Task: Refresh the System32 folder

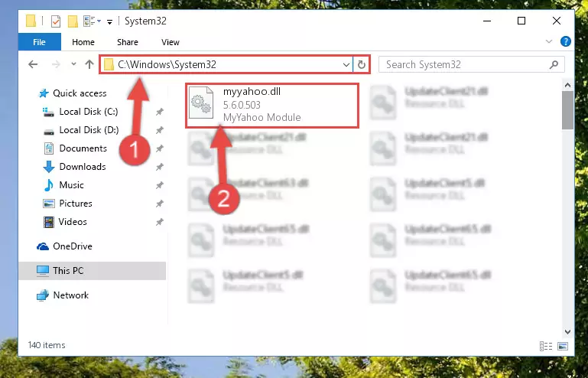Action: [x=362, y=64]
